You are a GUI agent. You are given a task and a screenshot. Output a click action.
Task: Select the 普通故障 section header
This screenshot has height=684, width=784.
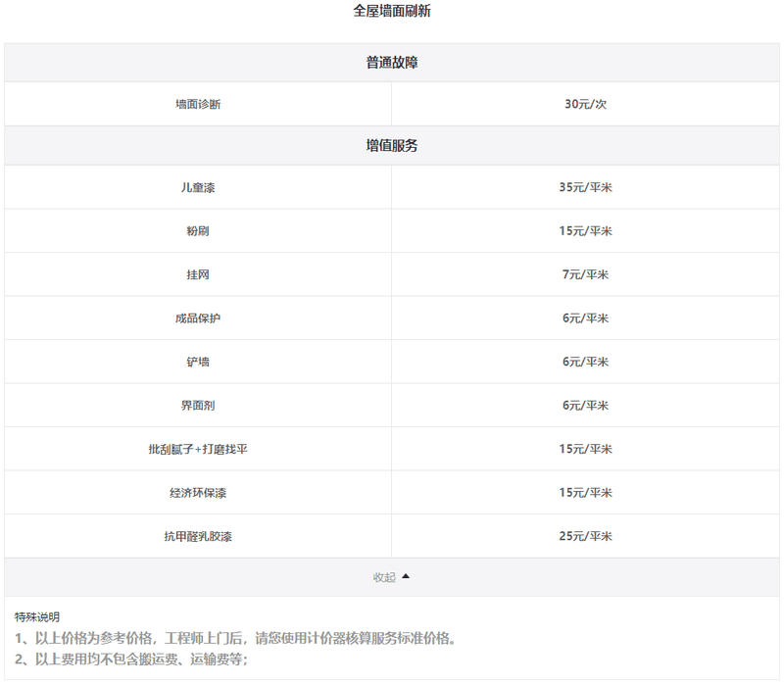pyautogui.click(x=392, y=63)
